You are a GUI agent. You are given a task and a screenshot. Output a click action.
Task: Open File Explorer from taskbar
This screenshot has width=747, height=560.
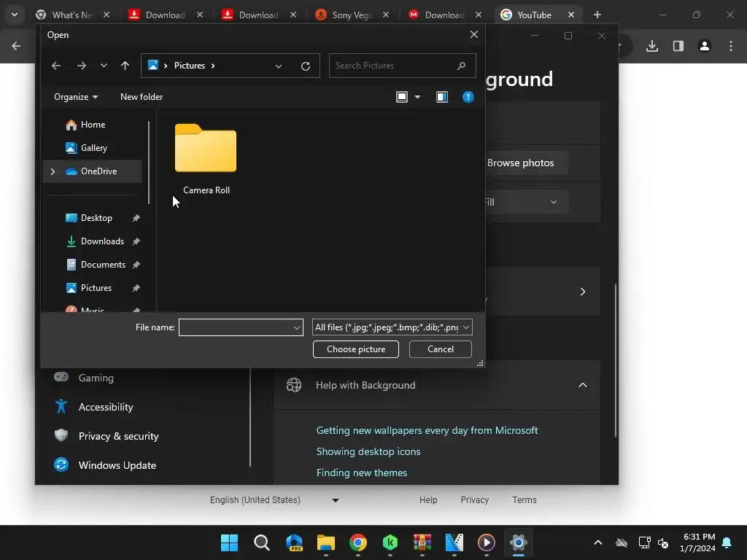coord(326,542)
